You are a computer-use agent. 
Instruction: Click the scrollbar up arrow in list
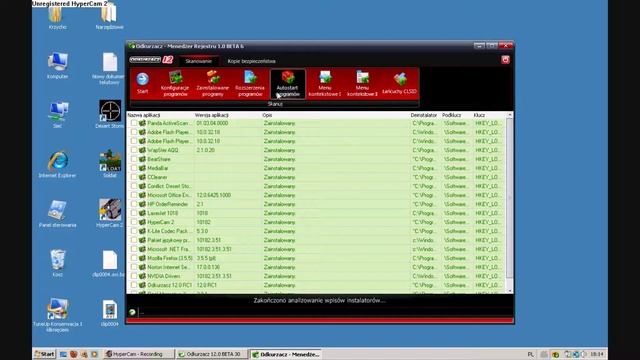pos(509,116)
